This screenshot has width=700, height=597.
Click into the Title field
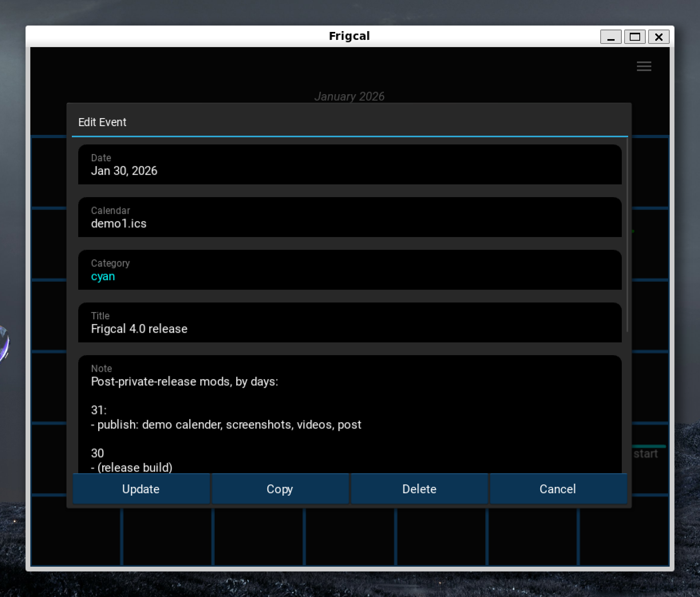tap(350, 328)
